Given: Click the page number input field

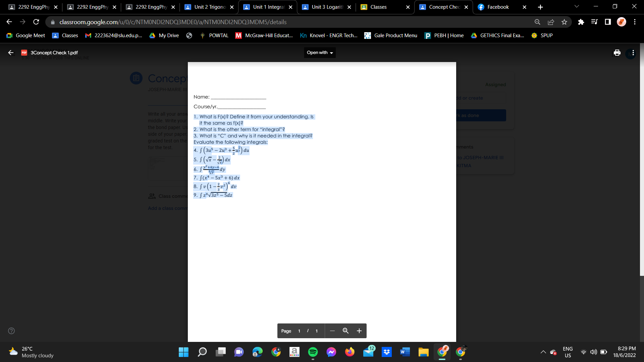Looking at the screenshot, I should pyautogui.click(x=299, y=331).
